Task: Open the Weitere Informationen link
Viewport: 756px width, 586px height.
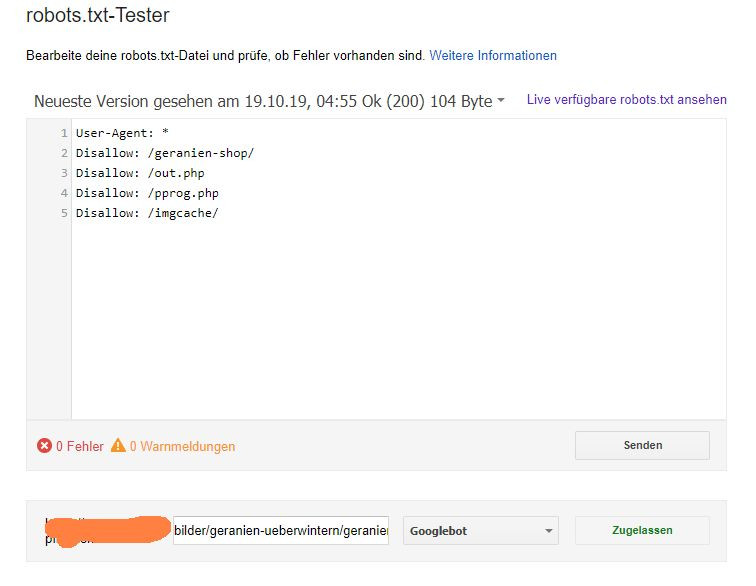Action: coord(493,56)
